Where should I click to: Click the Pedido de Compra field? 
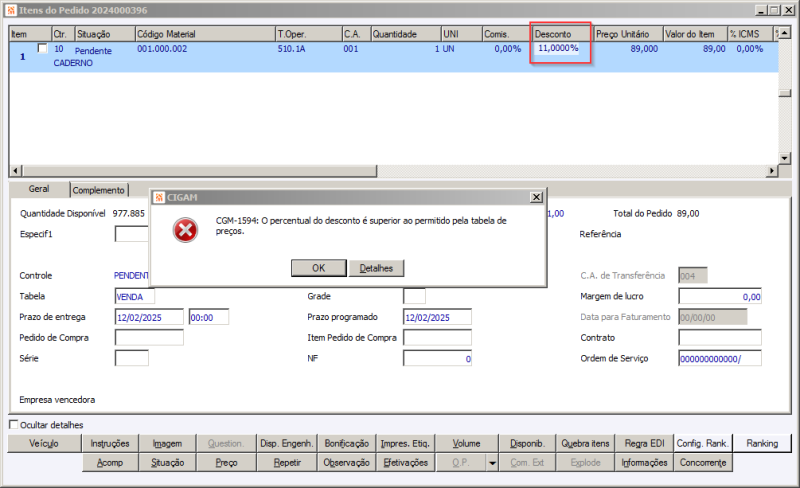149,337
